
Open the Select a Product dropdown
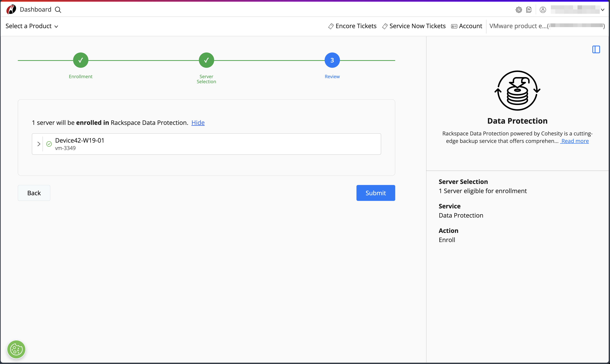point(32,26)
